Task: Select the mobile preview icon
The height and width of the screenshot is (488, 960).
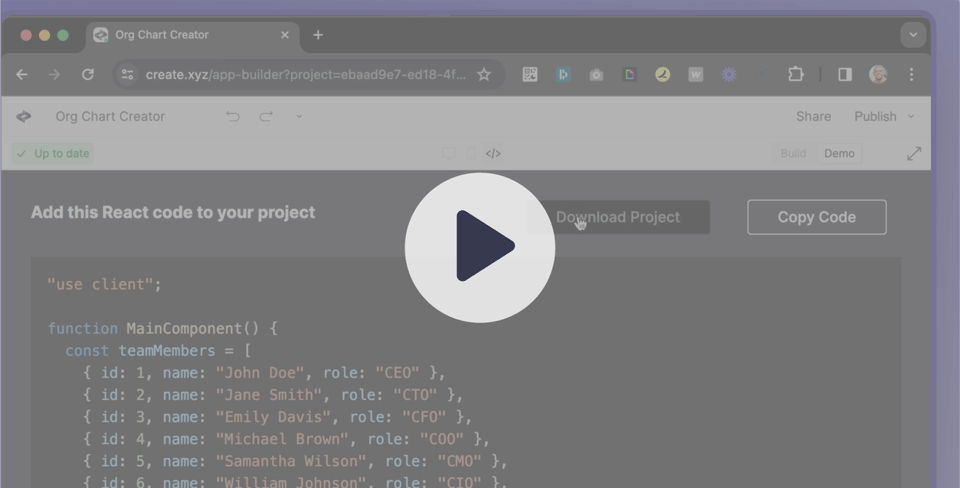Action: [x=471, y=154]
